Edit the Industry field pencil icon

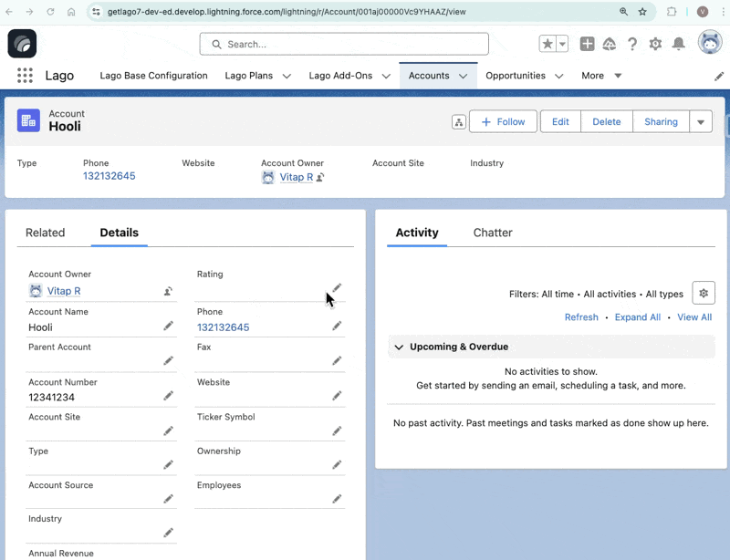pyautogui.click(x=168, y=533)
